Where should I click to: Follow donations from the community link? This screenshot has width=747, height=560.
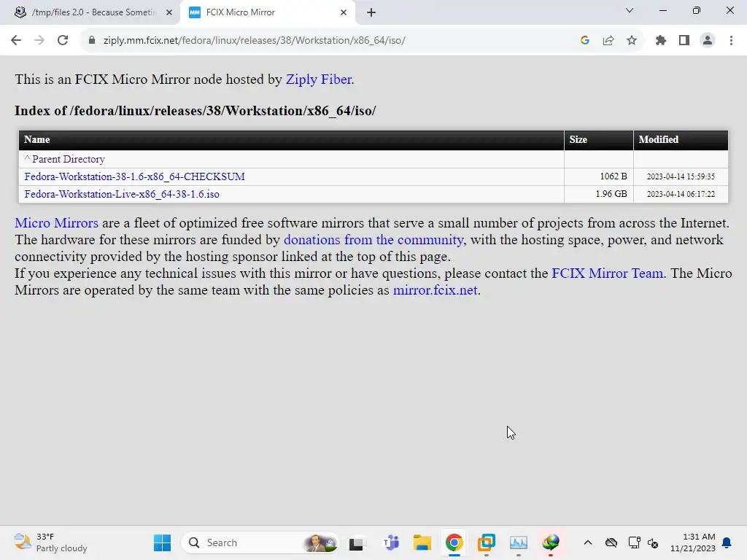[373, 239]
